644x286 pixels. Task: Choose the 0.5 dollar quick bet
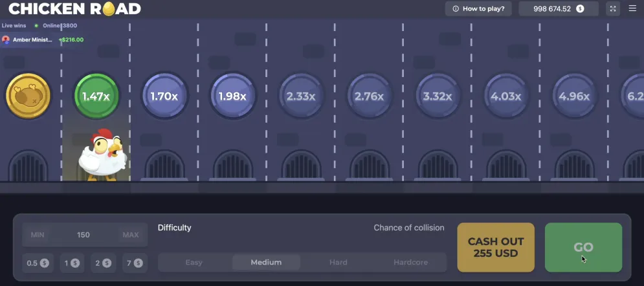(x=38, y=263)
